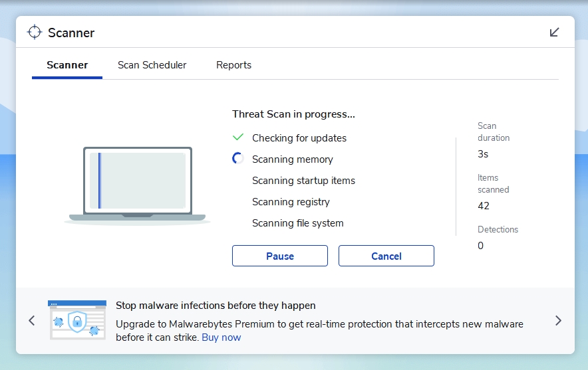Click the Scan duration value of 3s
This screenshot has width=588, height=370.
click(483, 154)
